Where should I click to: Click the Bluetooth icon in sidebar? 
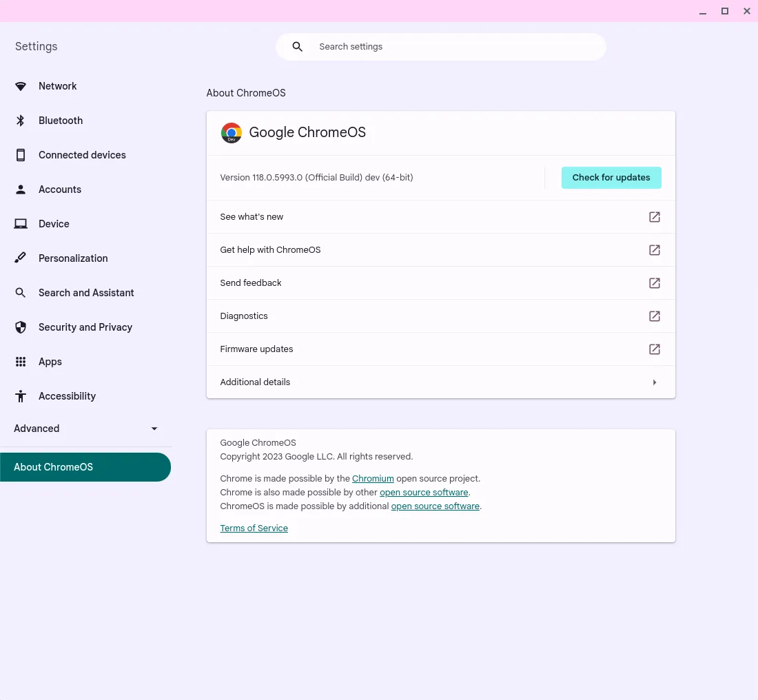(21, 121)
